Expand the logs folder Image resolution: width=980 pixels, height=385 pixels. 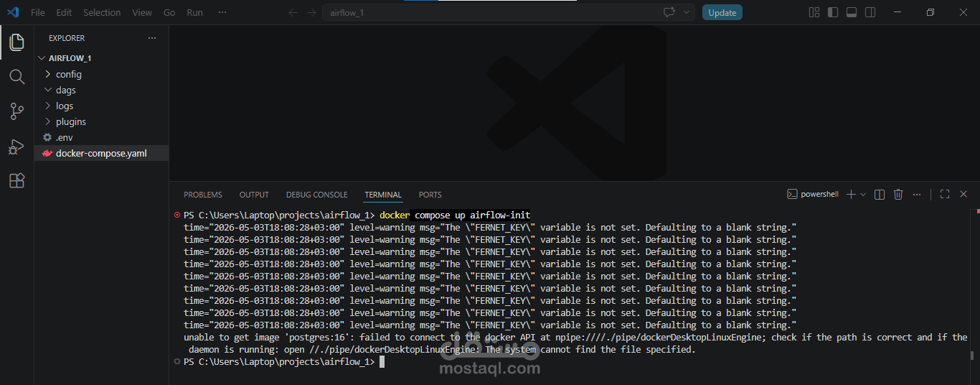(101, 106)
